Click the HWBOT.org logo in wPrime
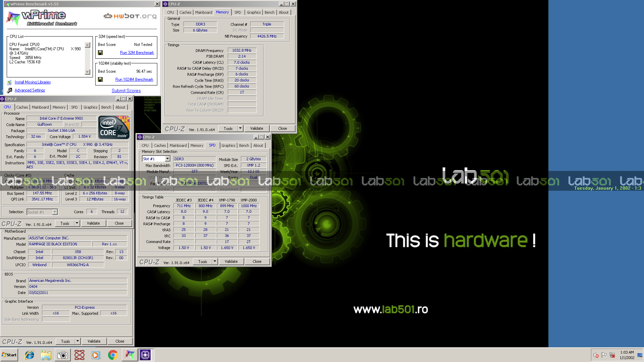 [130, 16]
